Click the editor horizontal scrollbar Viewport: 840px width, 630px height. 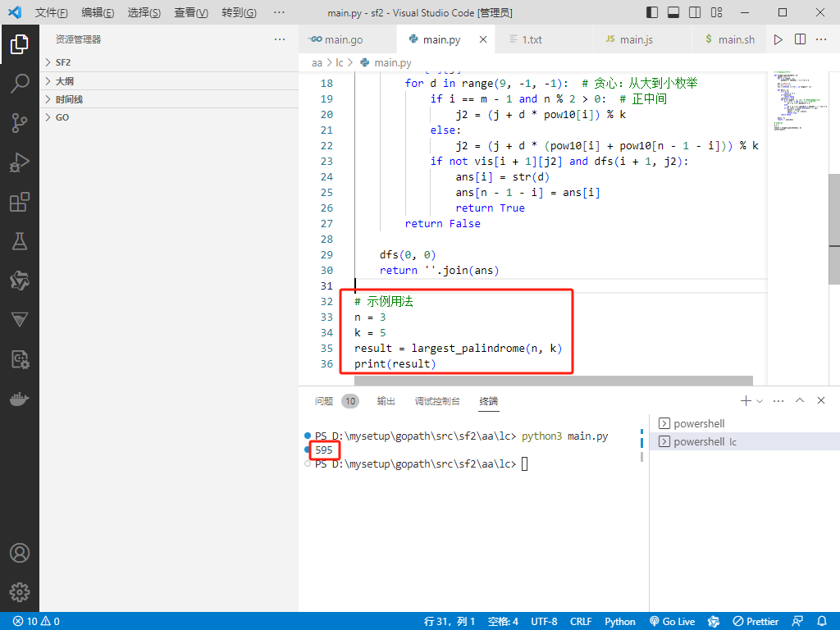click(x=554, y=381)
